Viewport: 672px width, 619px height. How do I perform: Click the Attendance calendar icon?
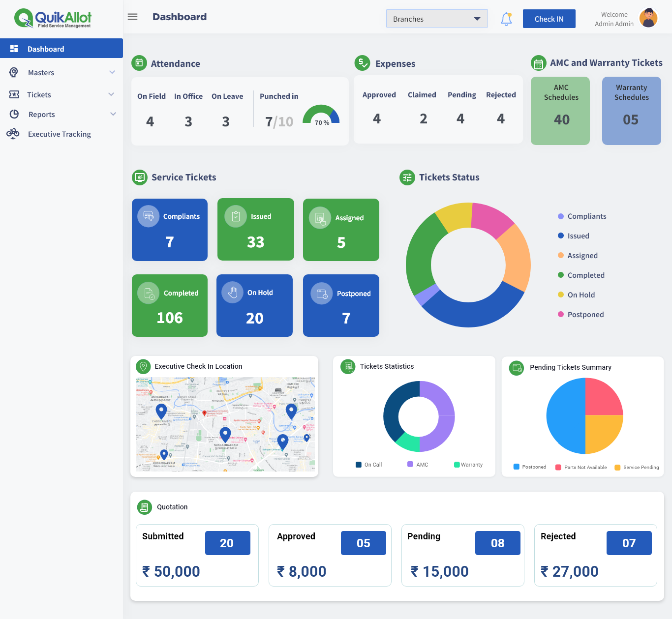[139, 63]
